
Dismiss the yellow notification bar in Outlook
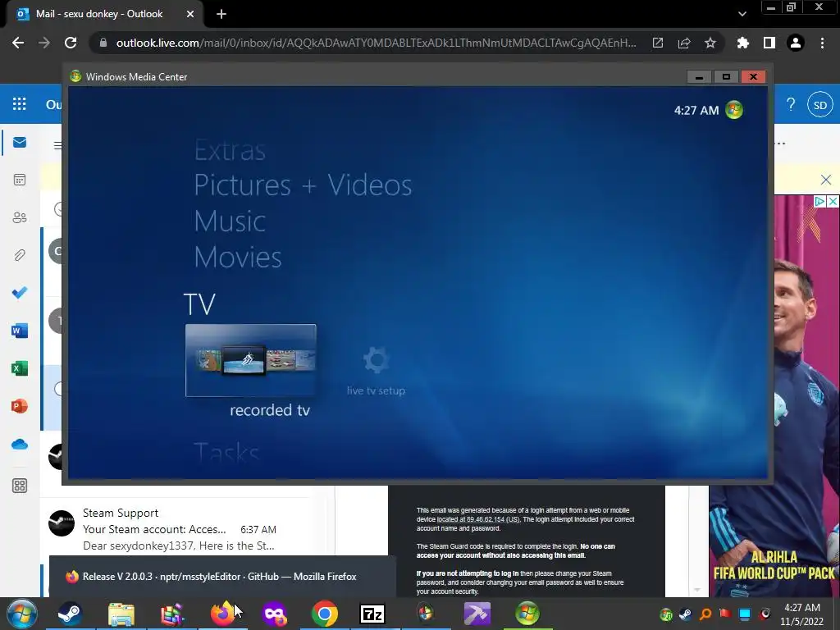click(x=826, y=180)
